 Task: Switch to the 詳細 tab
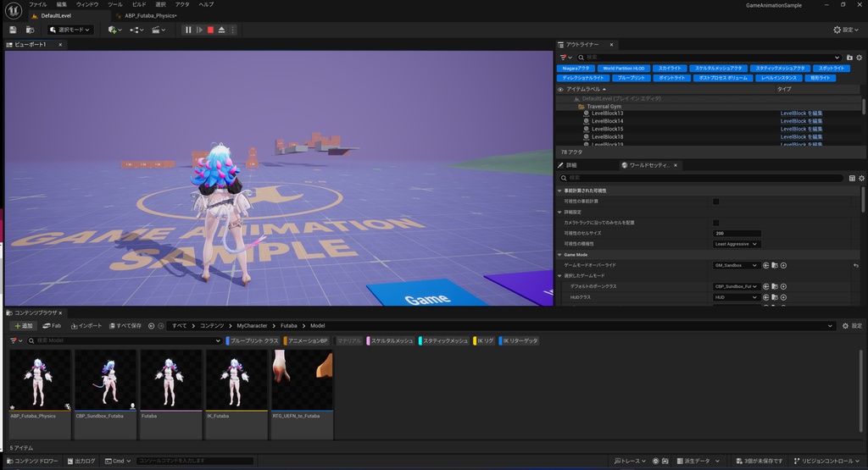click(570, 165)
